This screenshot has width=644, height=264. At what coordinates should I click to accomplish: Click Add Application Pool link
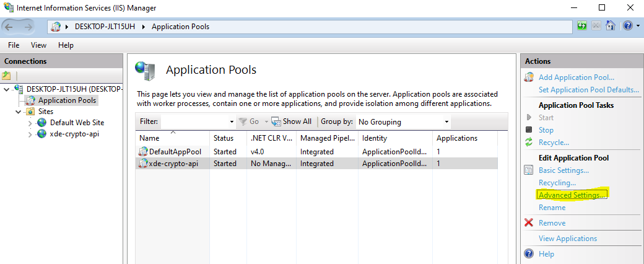coord(577,77)
